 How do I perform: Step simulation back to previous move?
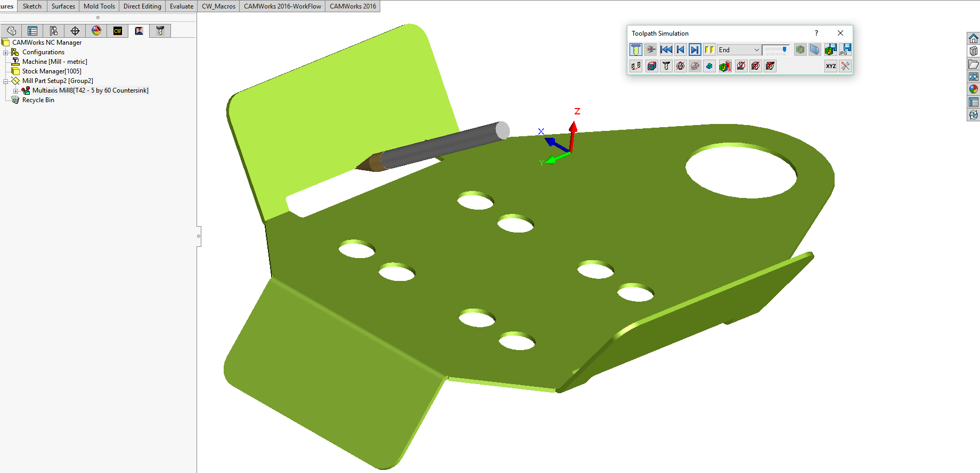680,50
